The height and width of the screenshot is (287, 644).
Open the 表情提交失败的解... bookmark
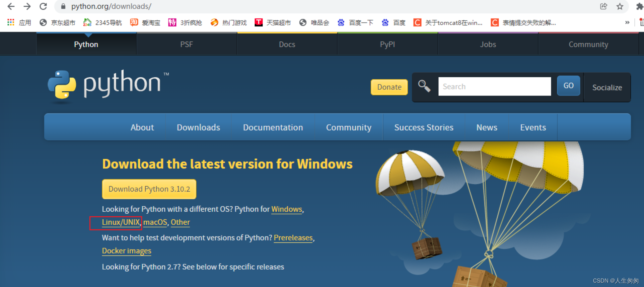(x=523, y=22)
